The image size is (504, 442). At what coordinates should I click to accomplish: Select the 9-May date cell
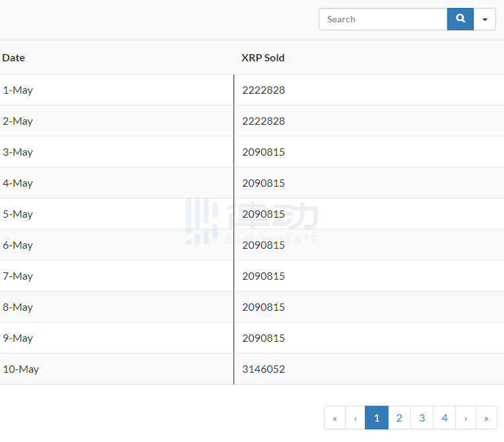coord(117,338)
